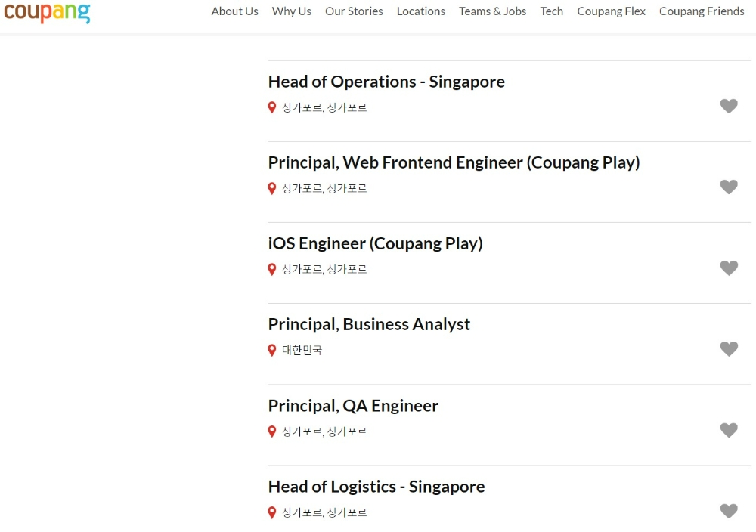The image size is (756, 532).
Task: Open the About Us menu
Action: [234, 11]
